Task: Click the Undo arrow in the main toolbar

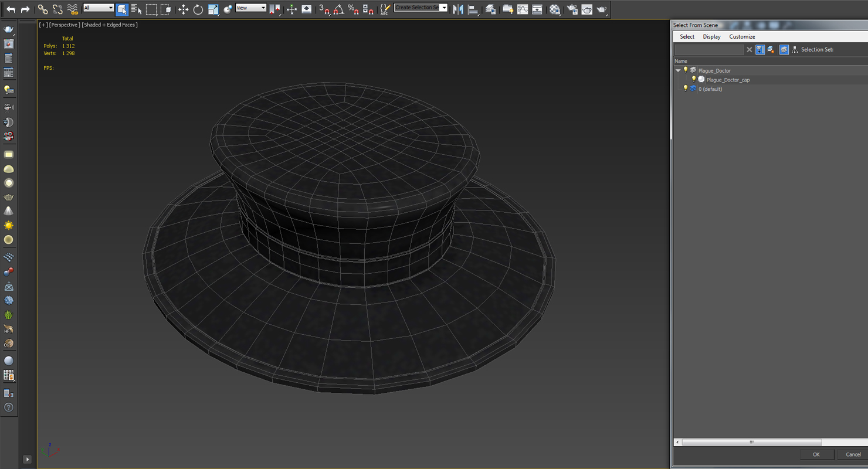Action: point(11,9)
